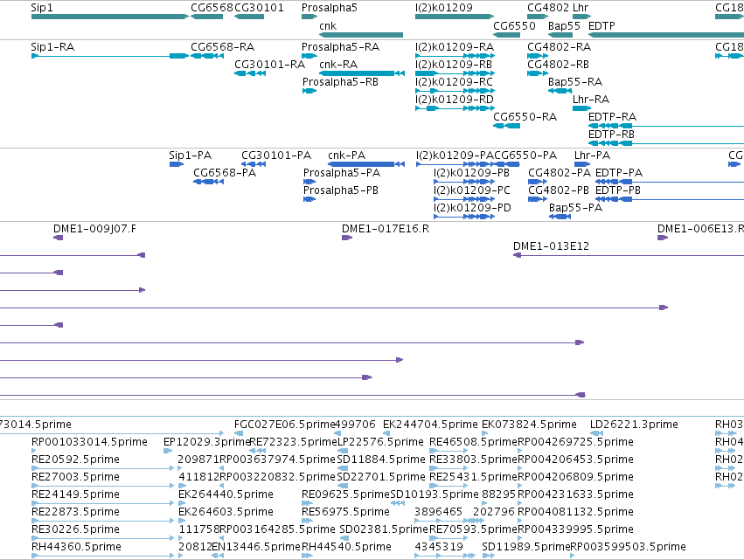Select the Bap55 gene label
The width and height of the screenshot is (744, 560).
click(564, 26)
